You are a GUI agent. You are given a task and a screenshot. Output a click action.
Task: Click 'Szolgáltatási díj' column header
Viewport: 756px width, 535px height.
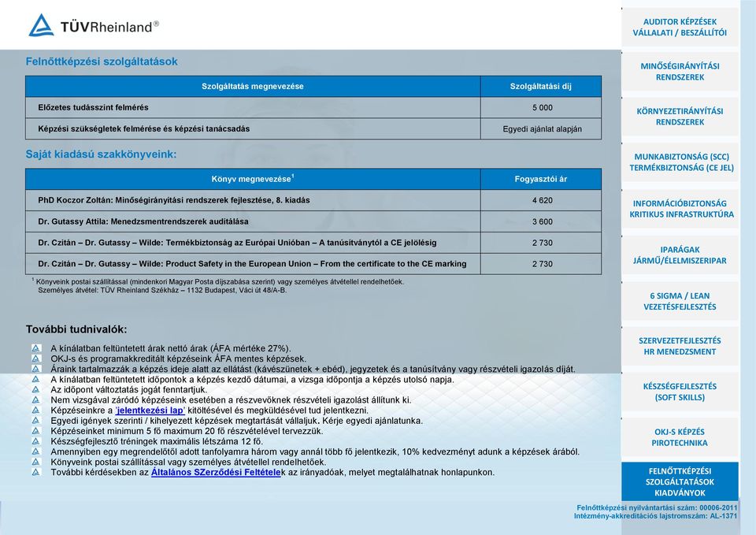[x=541, y=87]
